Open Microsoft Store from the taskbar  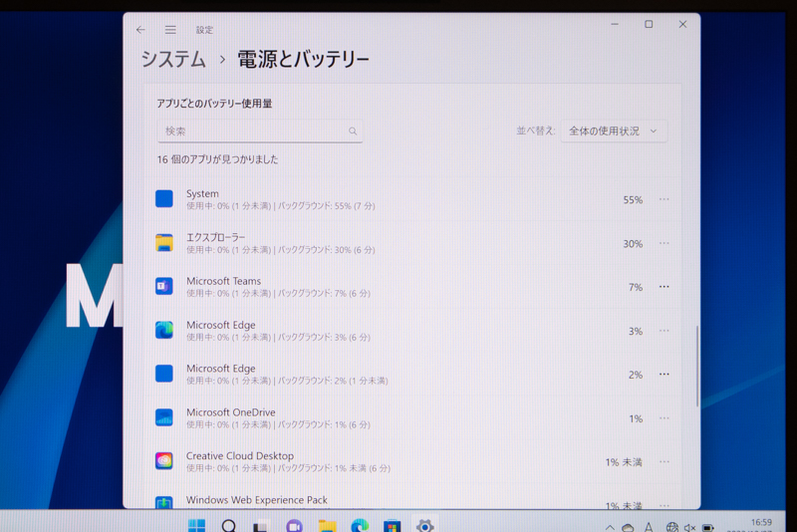[x=392, y=526]
